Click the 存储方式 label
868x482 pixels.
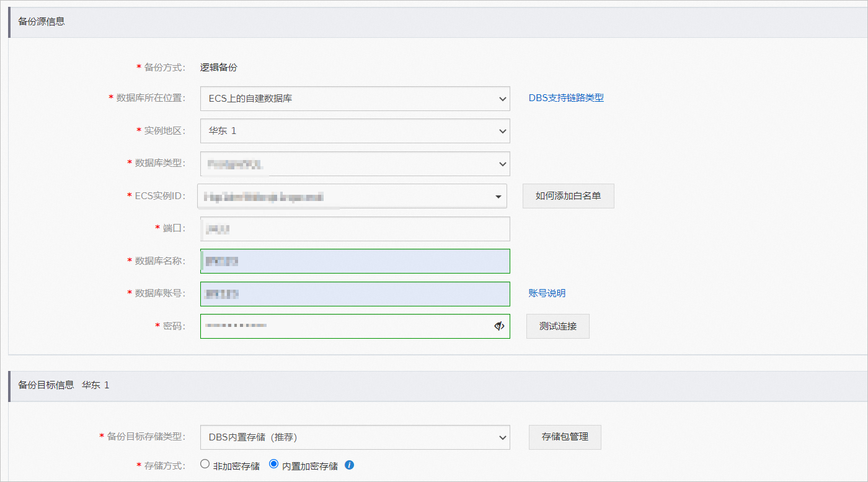pos(164,465)
